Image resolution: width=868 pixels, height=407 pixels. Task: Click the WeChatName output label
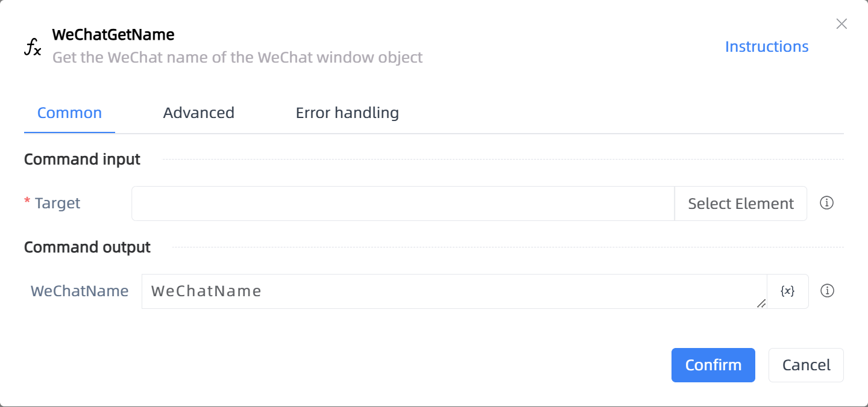pos(80,291)
